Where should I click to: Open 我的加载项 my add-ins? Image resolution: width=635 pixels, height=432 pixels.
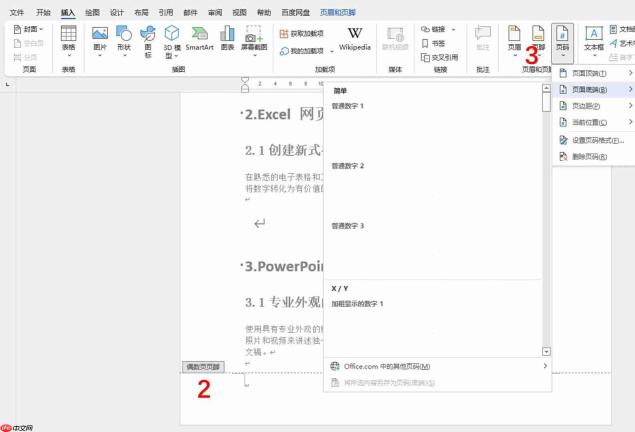[307, 51]
